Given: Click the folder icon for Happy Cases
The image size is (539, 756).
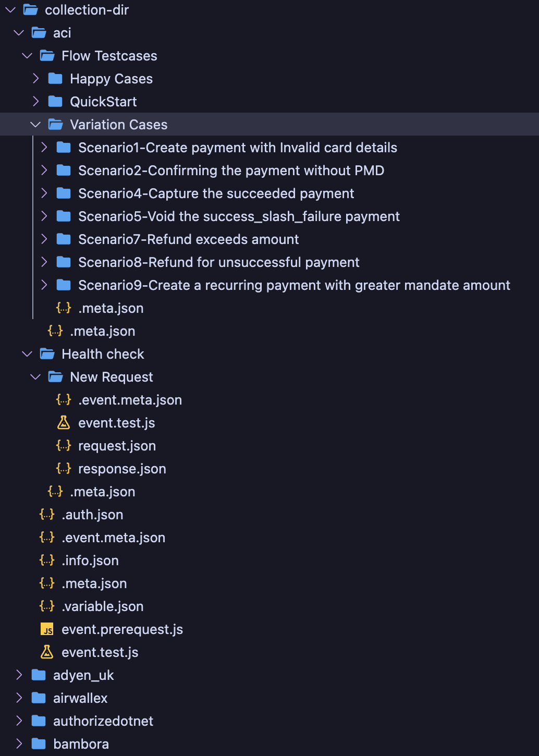Looking at the screenshot, I should (x=55, y=79).
